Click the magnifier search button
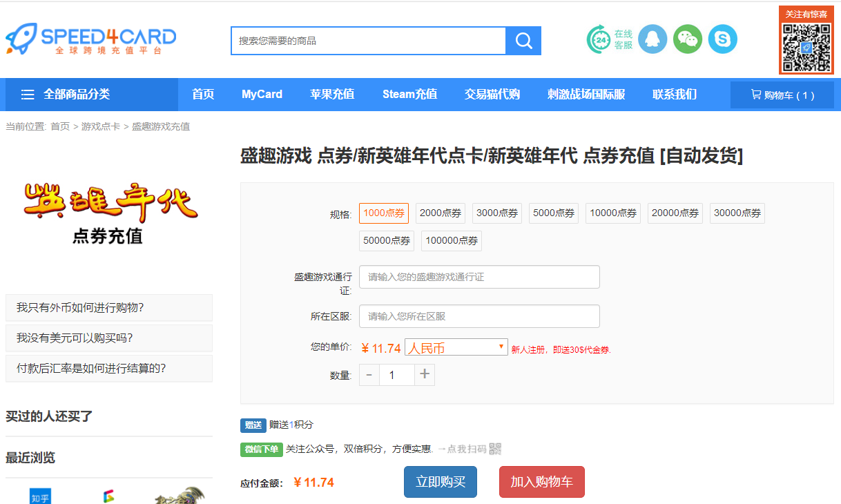841x504 pixels. pyautogui.click(x=523, y=41)
